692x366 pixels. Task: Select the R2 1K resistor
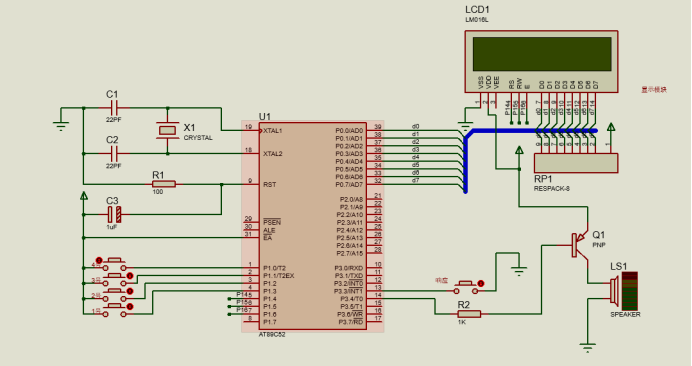(x=469, y=314)
